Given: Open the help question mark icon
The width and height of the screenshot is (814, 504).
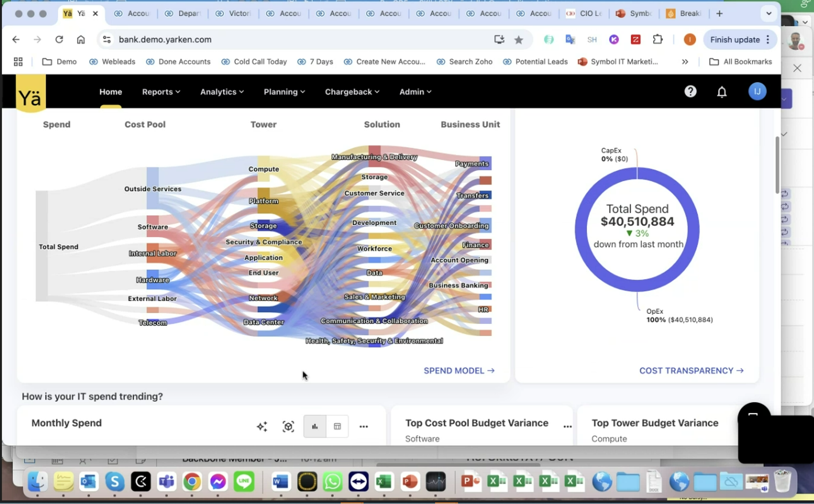Looking at the screenshot, I should [690, 91].
